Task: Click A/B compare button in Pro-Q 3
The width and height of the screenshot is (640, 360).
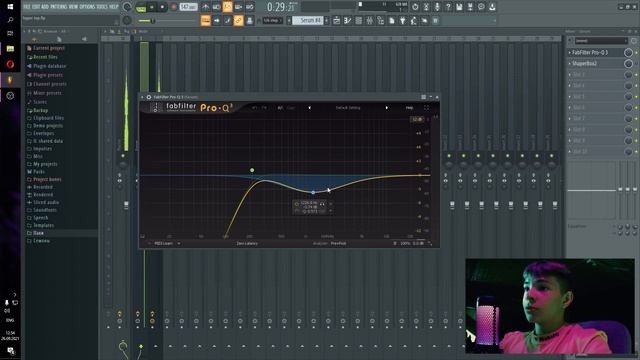Action: (x=280, y=108)
